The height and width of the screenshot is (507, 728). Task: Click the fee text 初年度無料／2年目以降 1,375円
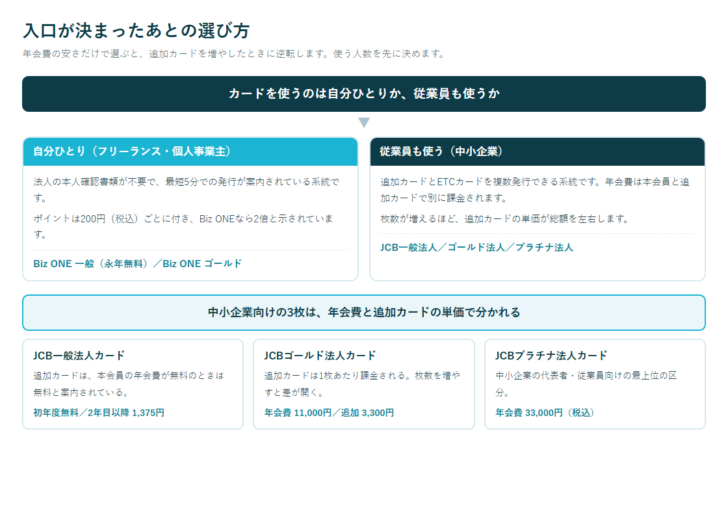(98, 413)
